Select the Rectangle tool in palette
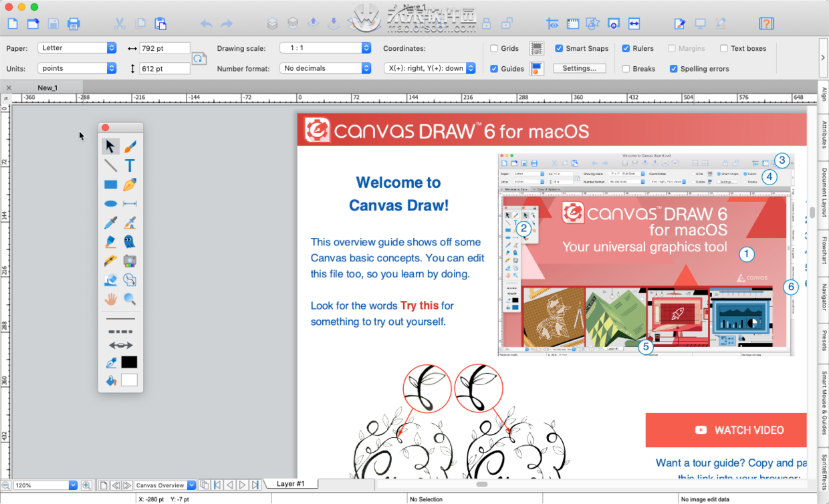This screenshot has height=504, width=829. (x=110, y=185)
